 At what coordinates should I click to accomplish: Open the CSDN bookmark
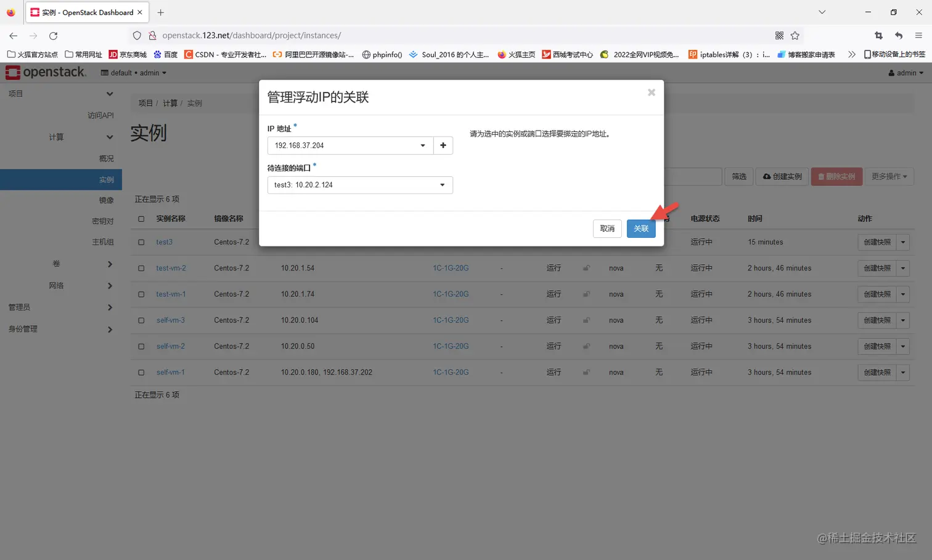pyautogui.click(x=225, y=54)
